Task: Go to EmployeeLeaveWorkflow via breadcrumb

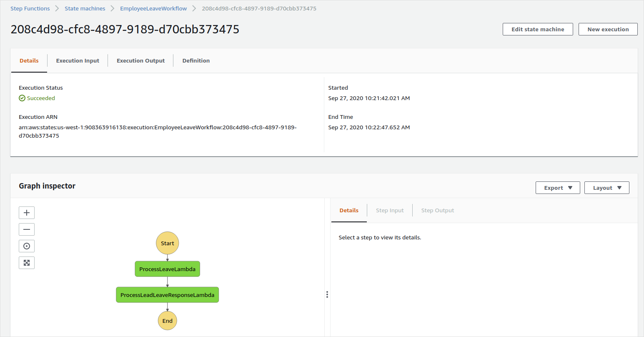Action: (153, 8)
